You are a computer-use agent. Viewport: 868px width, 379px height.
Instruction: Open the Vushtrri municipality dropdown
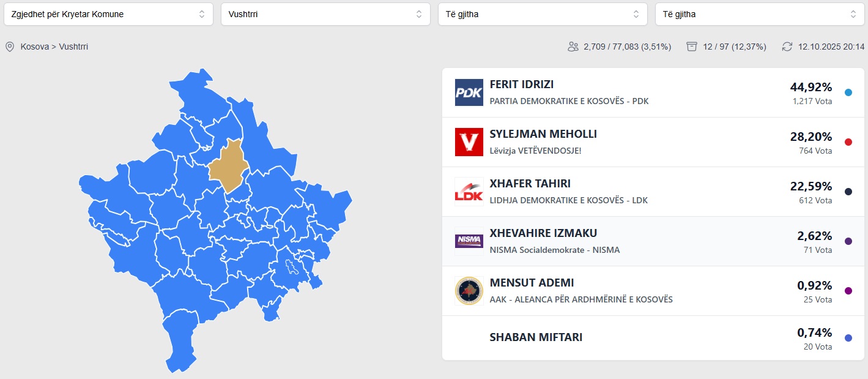pos(325,14)
